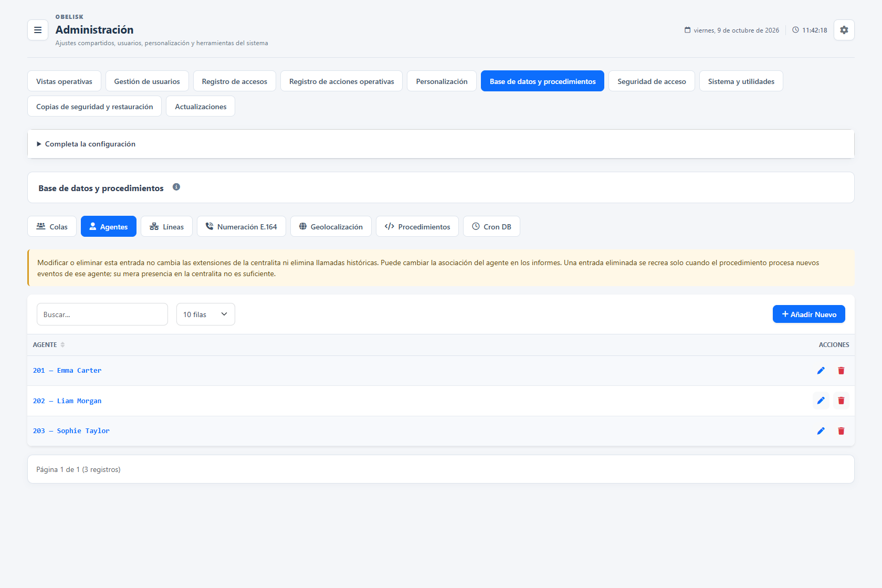This screenshot has width=882, height=588.
Task: Go to Actualizaciones tab
Action: (x=201, y=106)
